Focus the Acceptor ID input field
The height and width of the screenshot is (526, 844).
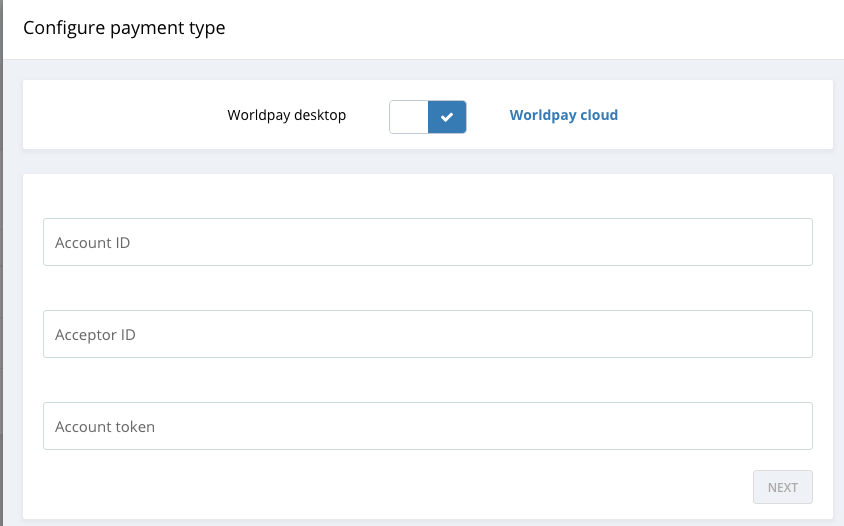pyautogui.click(x=427, y=334)
